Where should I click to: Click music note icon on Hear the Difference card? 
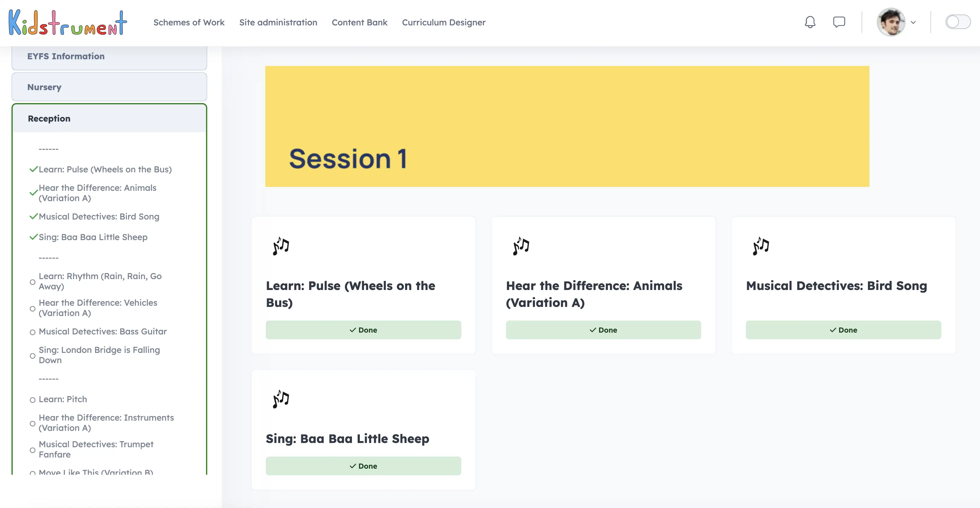pos(521,246)
